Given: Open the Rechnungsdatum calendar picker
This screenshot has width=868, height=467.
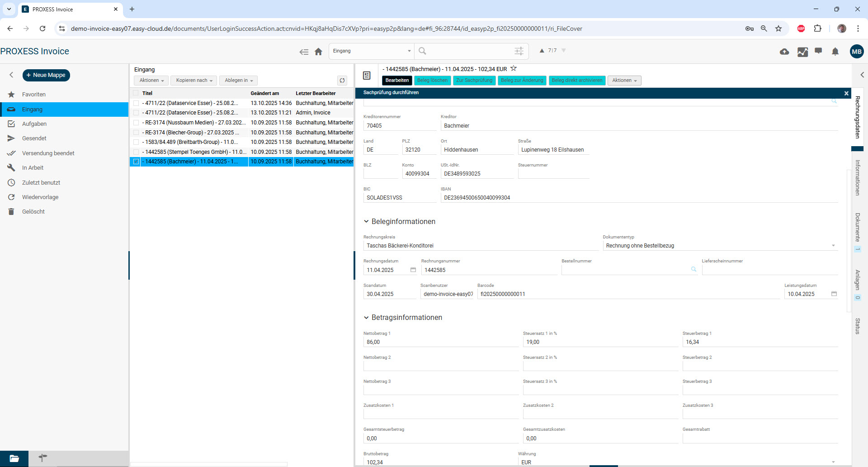Looking at the screenshot, I should (x=413, y=270).
